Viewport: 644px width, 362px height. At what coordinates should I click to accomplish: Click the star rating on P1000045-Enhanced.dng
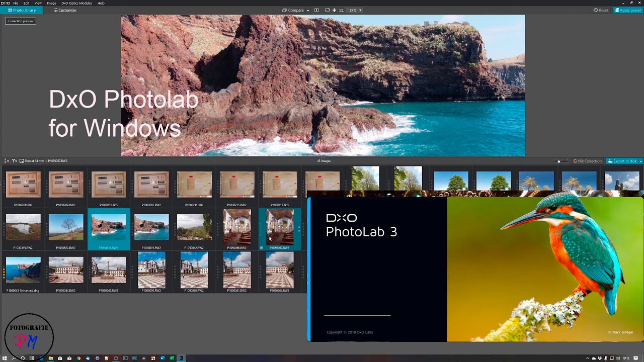pos(4,273)
